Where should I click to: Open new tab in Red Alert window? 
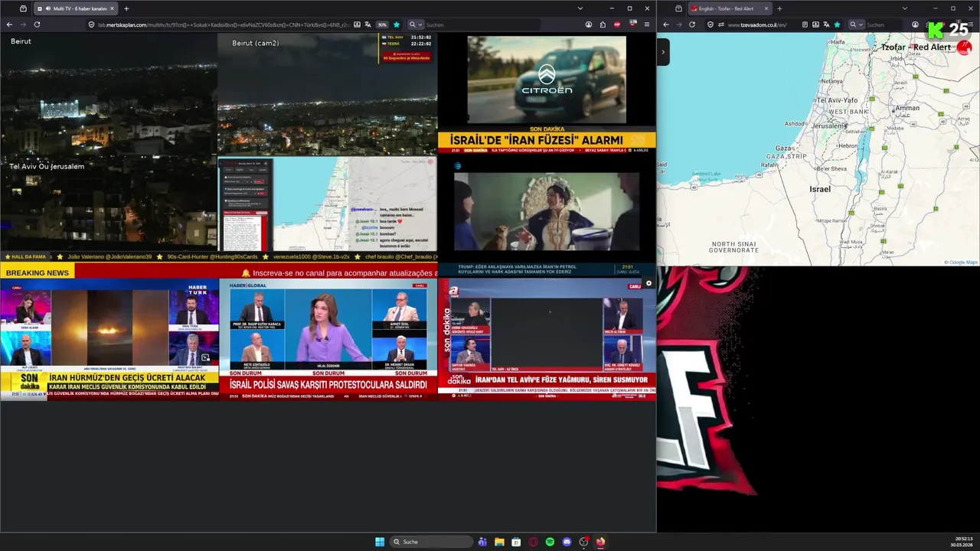(x=779, y=8)
